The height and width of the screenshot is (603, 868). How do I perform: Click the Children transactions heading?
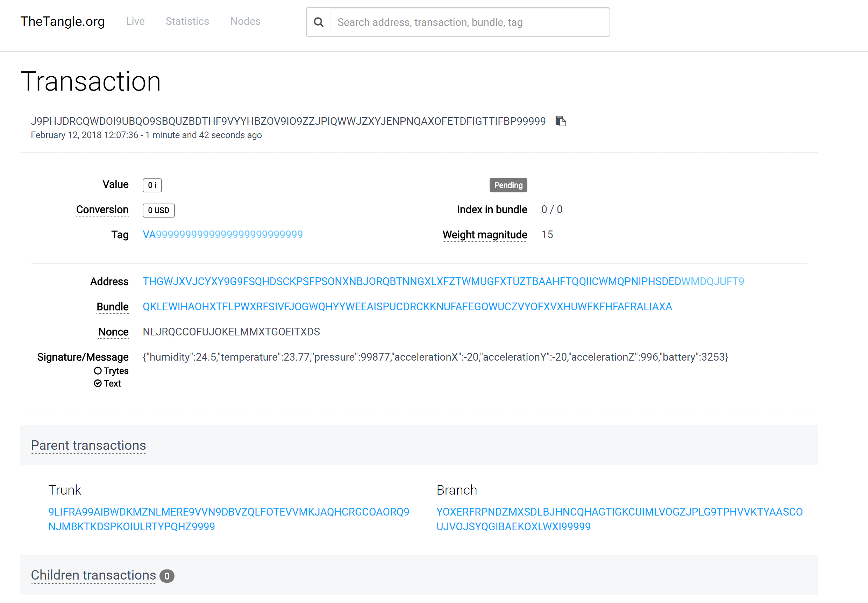coord(93,575)
